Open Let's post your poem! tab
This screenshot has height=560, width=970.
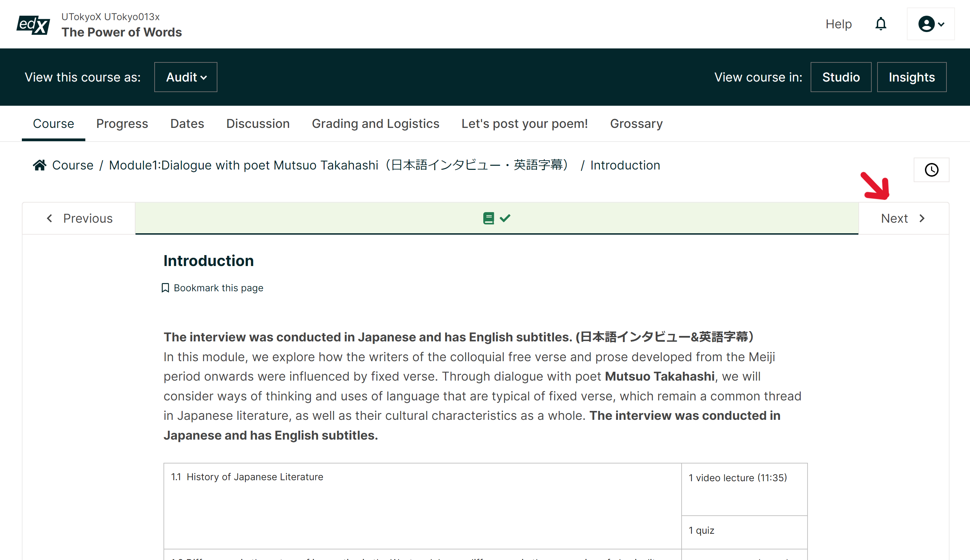pyautogui.click(x=524, y=123)
